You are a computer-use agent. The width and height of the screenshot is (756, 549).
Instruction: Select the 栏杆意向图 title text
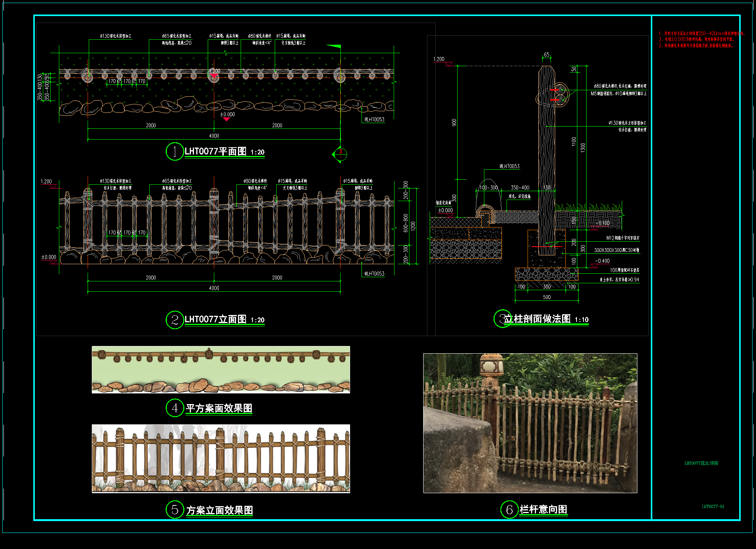pyautogui.click(x=543, y=509)
